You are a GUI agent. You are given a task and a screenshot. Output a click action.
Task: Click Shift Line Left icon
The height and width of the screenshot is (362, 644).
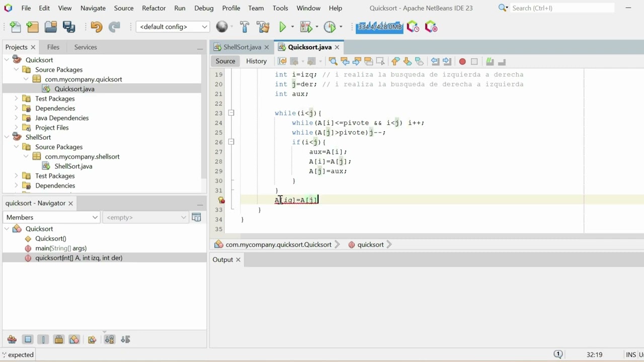click(x=435, y=61)
